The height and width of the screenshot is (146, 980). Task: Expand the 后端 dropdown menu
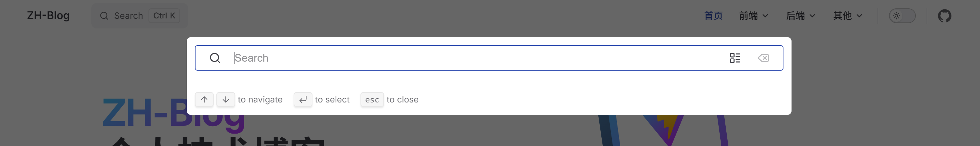801,16
